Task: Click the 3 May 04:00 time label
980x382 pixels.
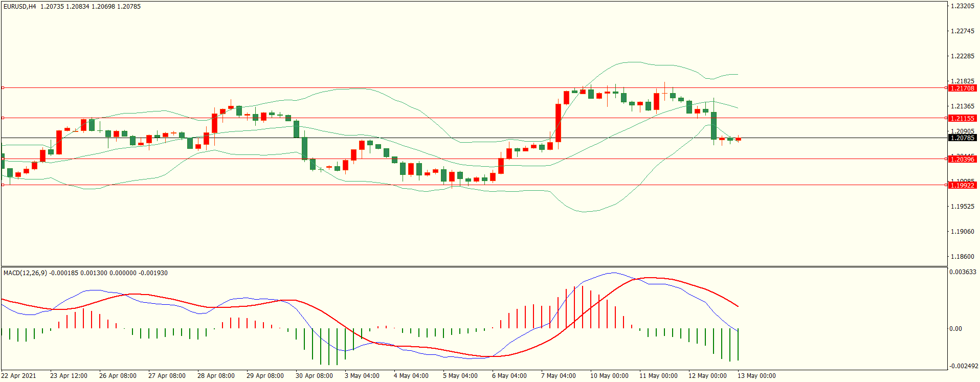Action: tap(362, 376)
